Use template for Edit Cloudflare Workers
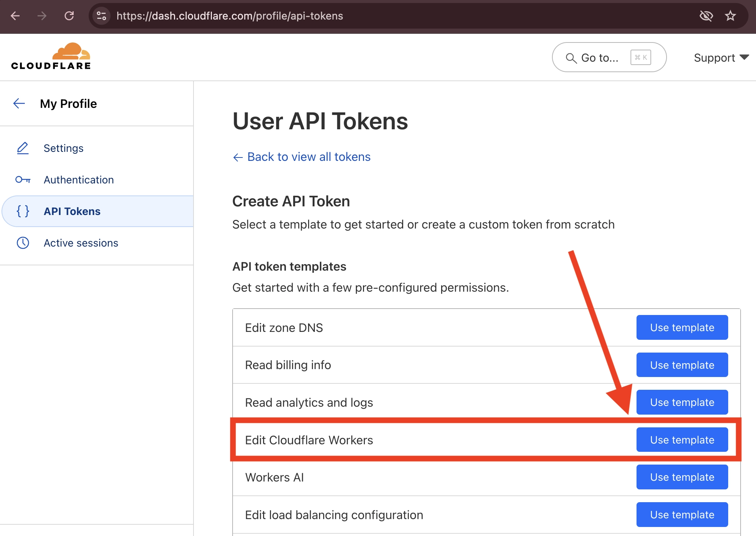This screenshot has width=756, height=536. pyautogui.click(x=682, y=440)
